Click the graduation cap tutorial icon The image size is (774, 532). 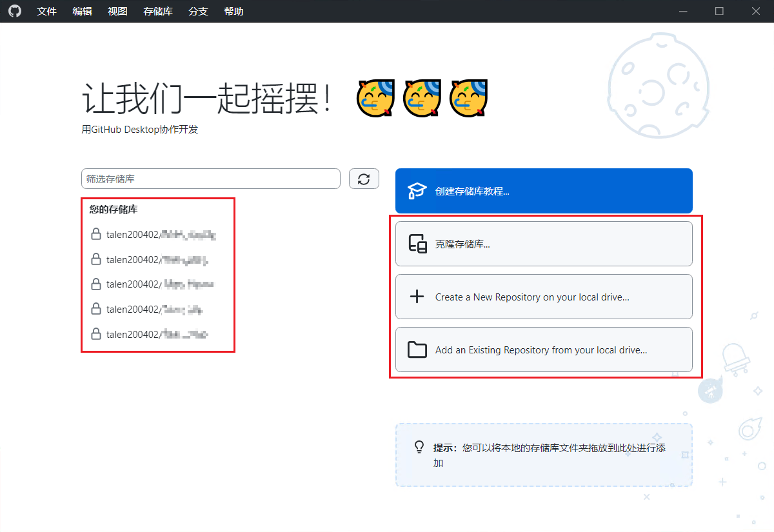pyautogui.click(x=417, y=191)
